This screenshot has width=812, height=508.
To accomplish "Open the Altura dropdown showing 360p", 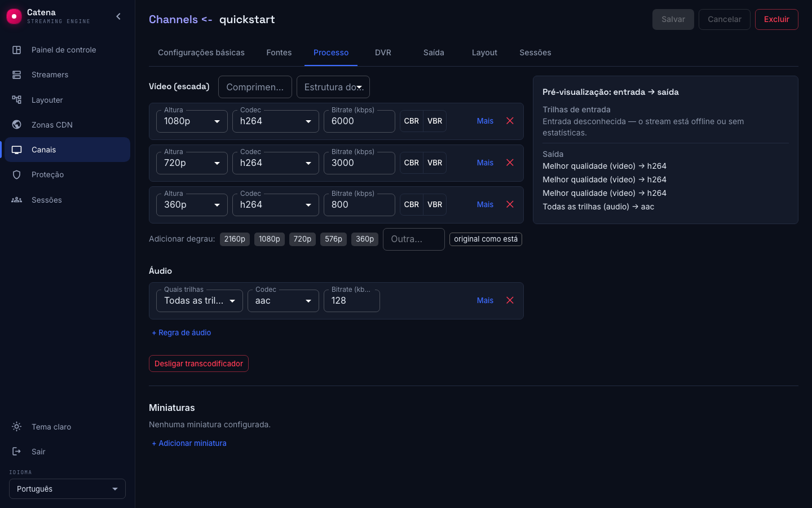I will click(192, 204).
